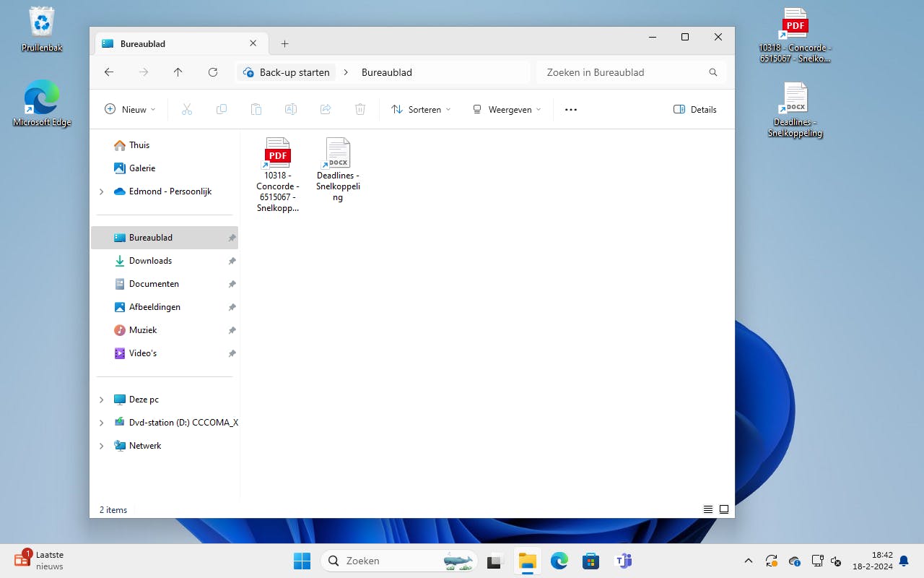Select the Microsoft Edge desktop shortcut
This screenshot has height=578, width=924.
(42, 103)
